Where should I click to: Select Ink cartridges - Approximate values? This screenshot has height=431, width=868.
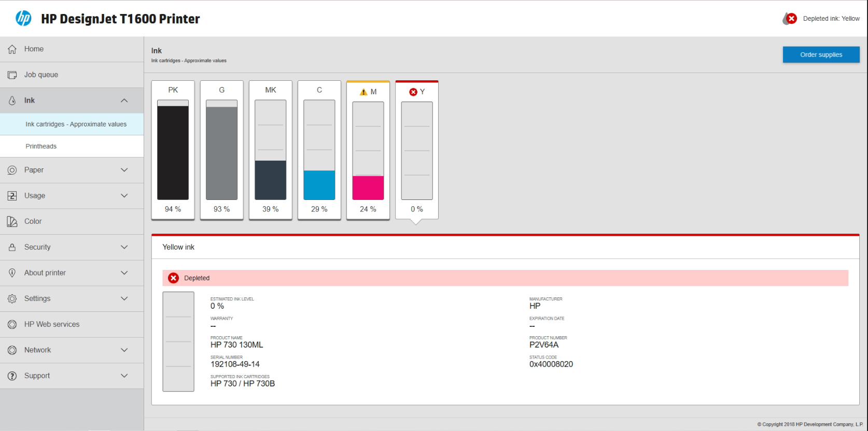coord(72,124)
